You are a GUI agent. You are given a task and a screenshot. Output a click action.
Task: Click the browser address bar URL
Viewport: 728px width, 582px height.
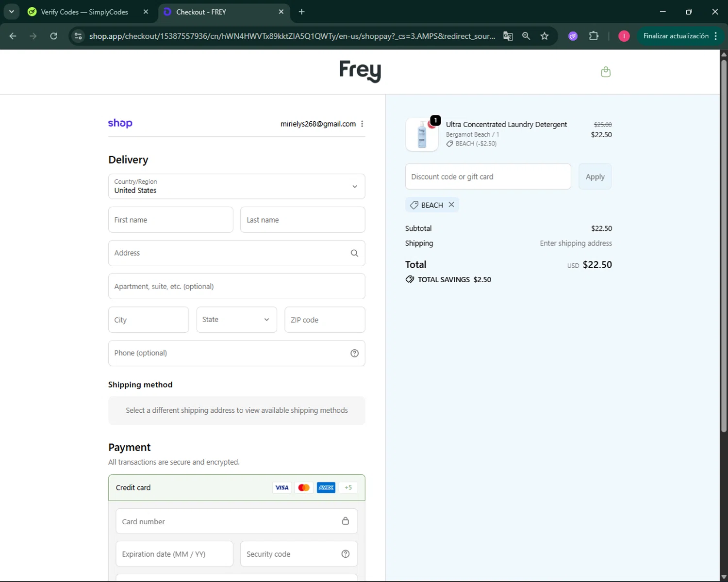[292, 36]
